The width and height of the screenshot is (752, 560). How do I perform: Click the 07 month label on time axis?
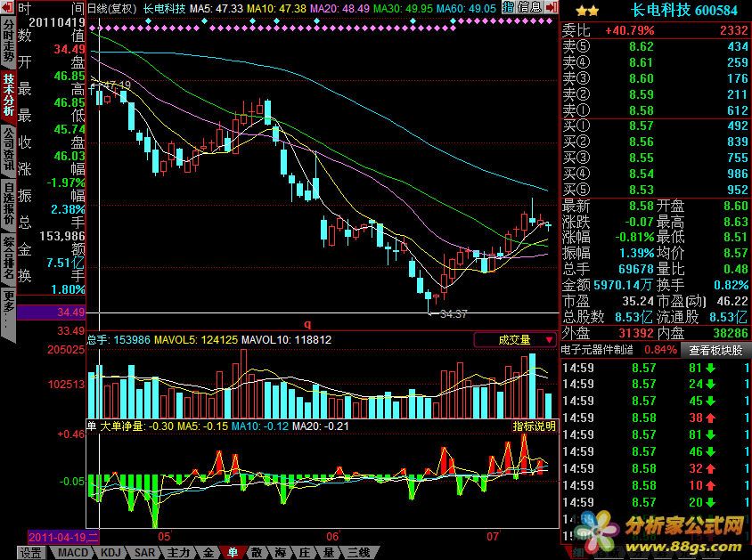point(493,536)
